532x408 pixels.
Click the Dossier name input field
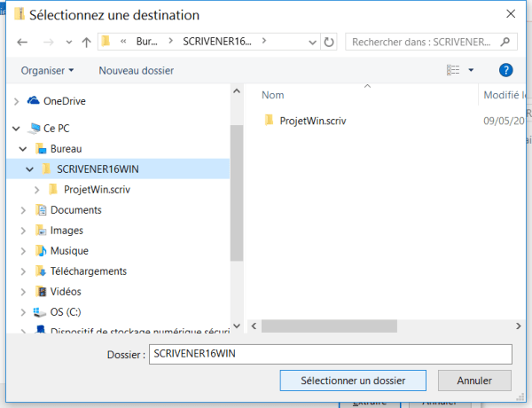331,354
